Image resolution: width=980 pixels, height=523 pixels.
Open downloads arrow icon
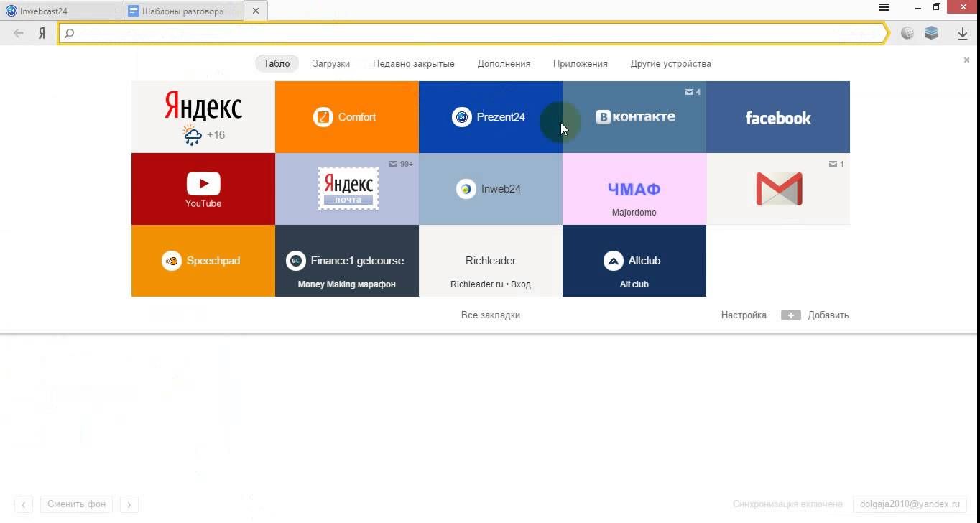(963, 33)
